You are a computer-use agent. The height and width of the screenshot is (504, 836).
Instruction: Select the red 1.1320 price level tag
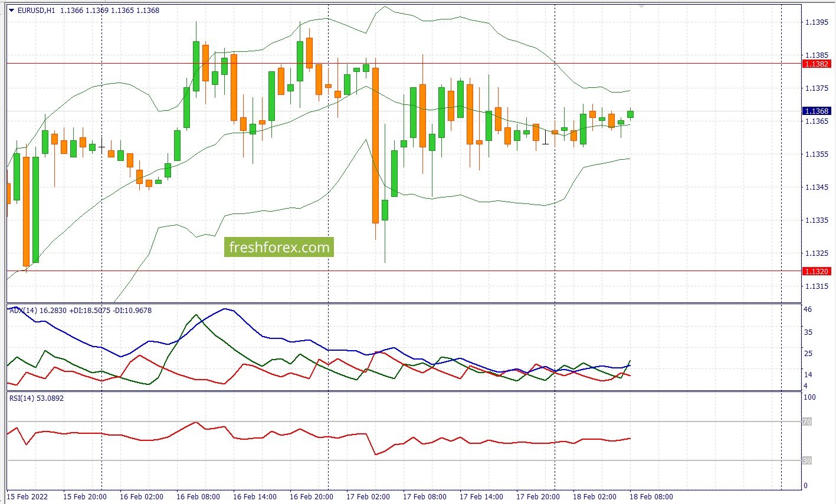[817, 271]
